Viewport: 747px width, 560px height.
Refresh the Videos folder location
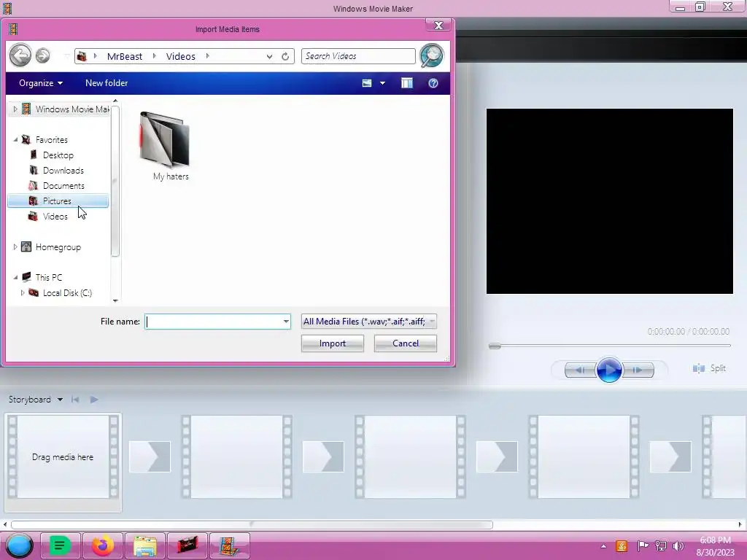click(x=285, y=57)
